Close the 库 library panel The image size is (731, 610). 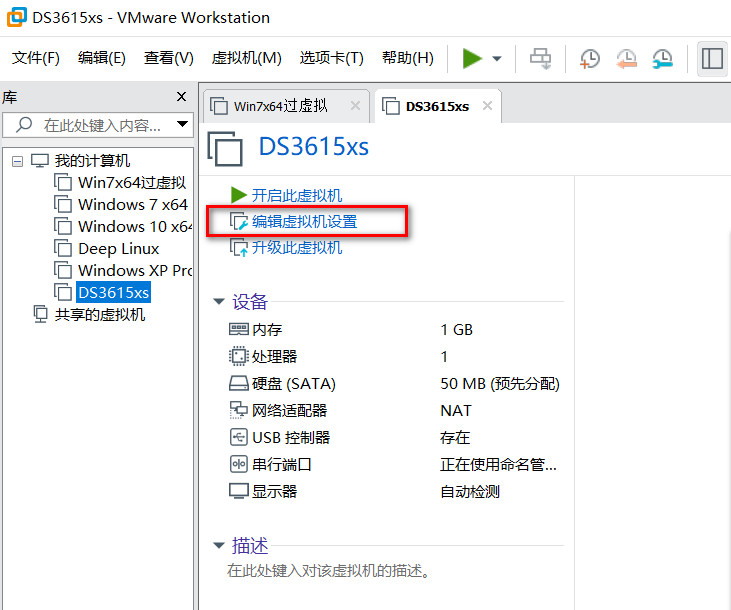pyautogui.click(x=181, y=97)
